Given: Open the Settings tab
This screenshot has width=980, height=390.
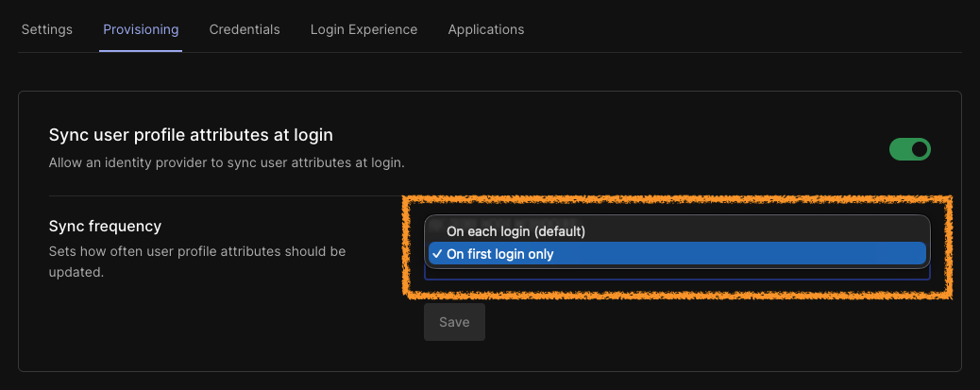Looking at the screenshot, I should (x=46, y=29).
